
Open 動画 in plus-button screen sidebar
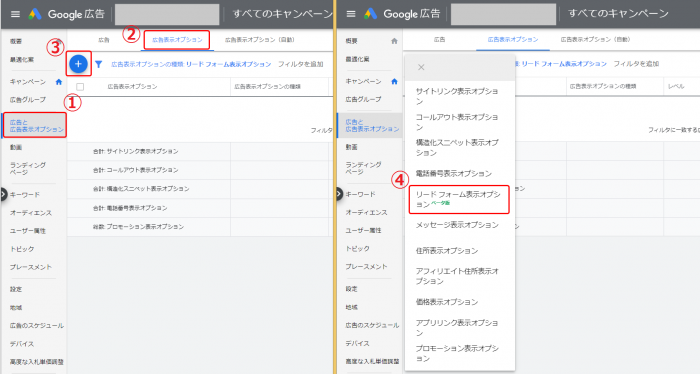(16, 147)
